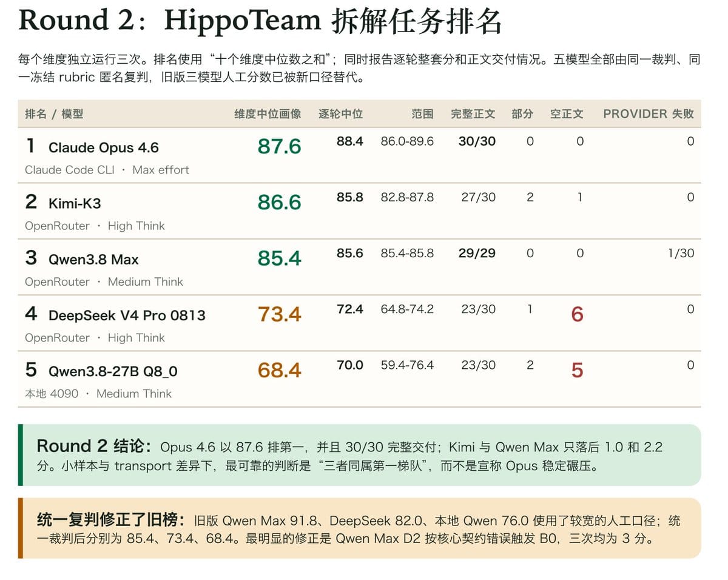Select the 'DeepSeek V4 Pro 0813' model name
728x580 pixels.
click(x=127, y=315)
